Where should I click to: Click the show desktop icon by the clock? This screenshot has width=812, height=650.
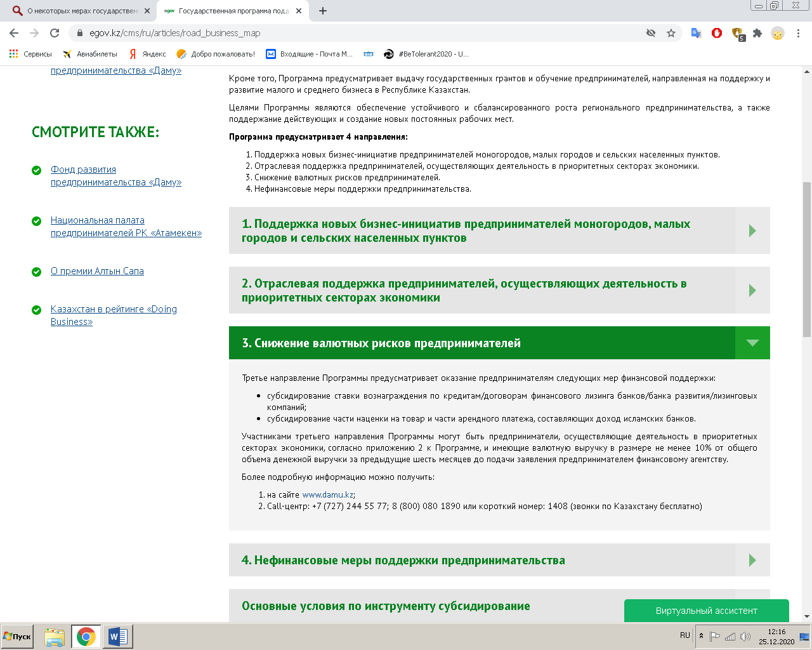coord(804,637)
